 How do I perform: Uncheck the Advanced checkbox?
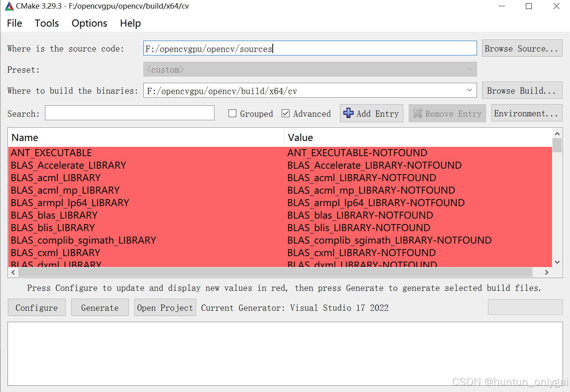point(286,113)
